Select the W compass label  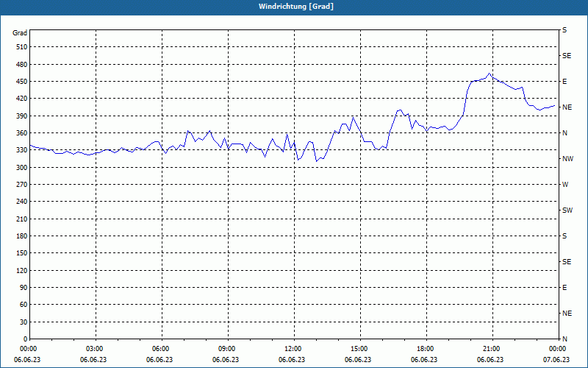tap(565, 185)
